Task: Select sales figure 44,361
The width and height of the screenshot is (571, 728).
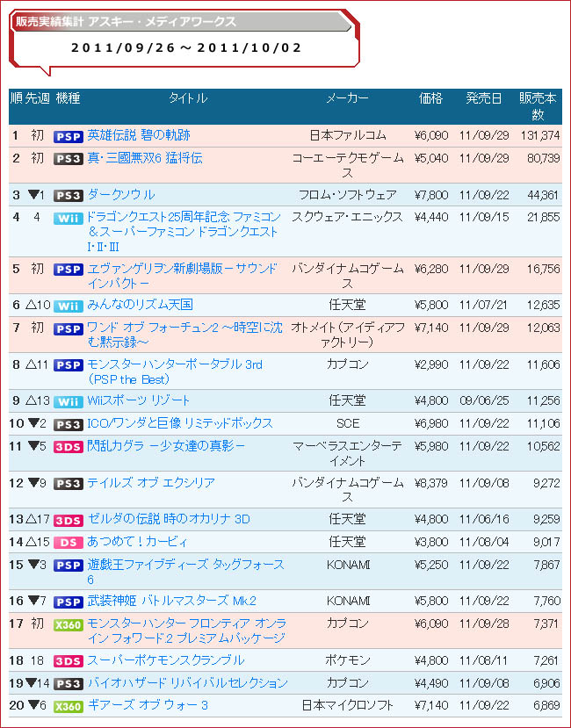Action: [543, 195]
